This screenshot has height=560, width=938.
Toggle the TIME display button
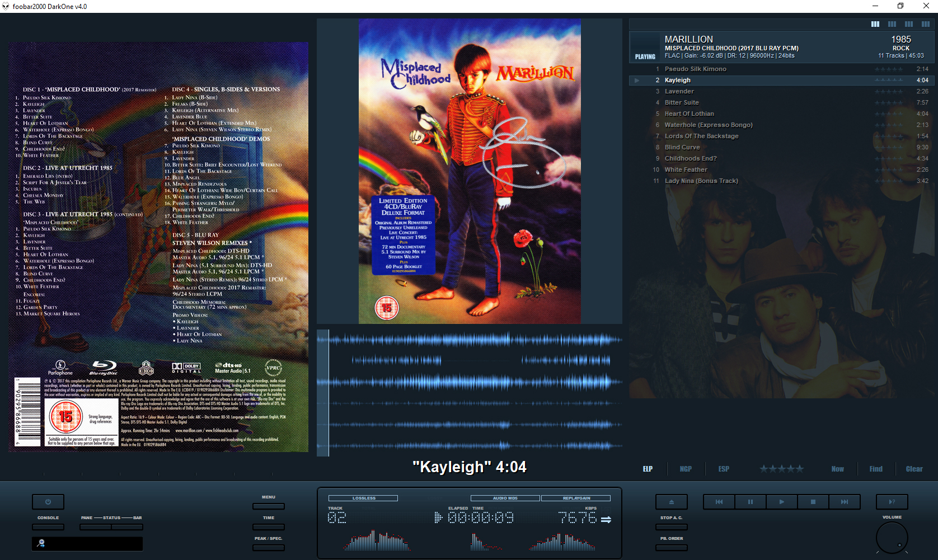[x=269, y=527]
